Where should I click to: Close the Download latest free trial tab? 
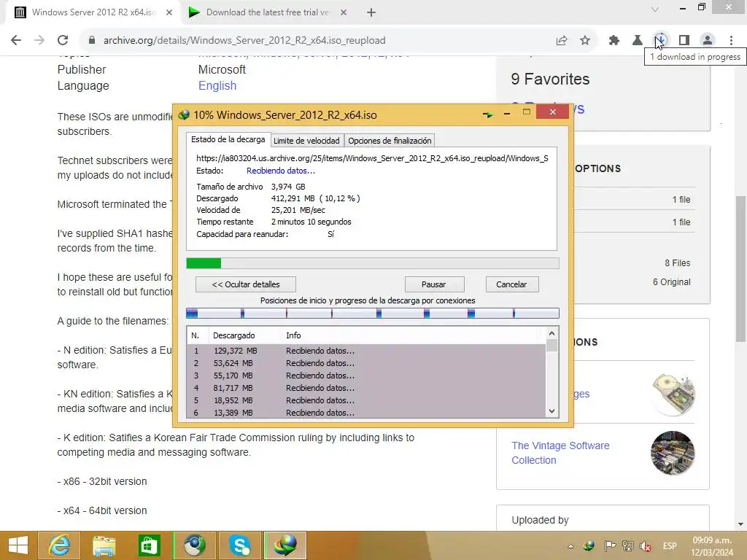coord(344,13)
